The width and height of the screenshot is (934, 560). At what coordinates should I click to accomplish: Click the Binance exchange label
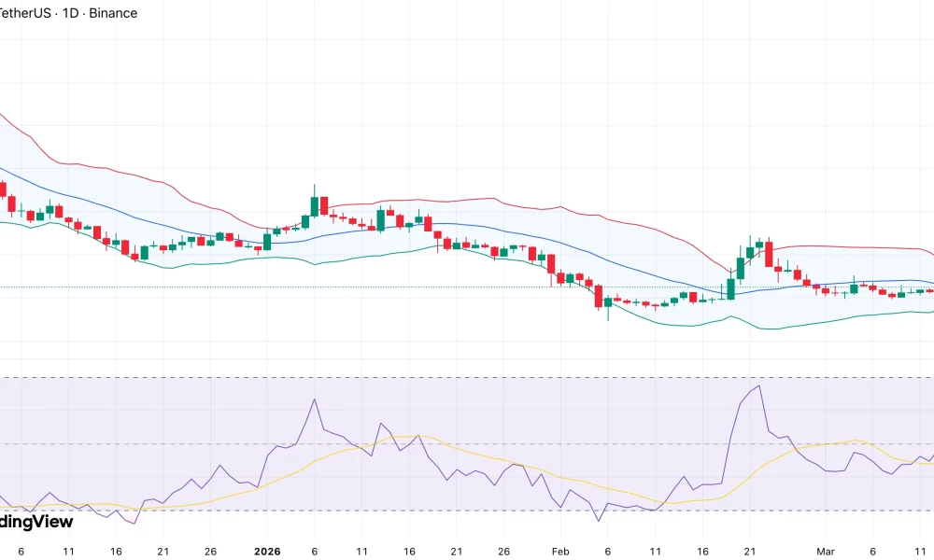112,13
